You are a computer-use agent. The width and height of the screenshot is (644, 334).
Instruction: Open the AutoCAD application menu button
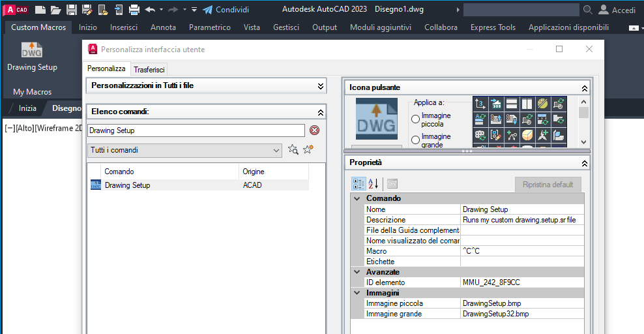(16, 9)
